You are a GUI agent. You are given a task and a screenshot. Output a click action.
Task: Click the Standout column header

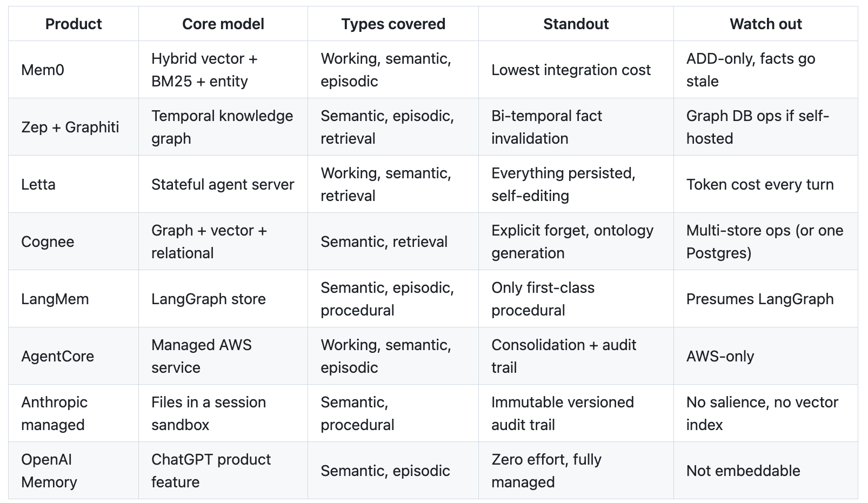[x=576, y=24]
